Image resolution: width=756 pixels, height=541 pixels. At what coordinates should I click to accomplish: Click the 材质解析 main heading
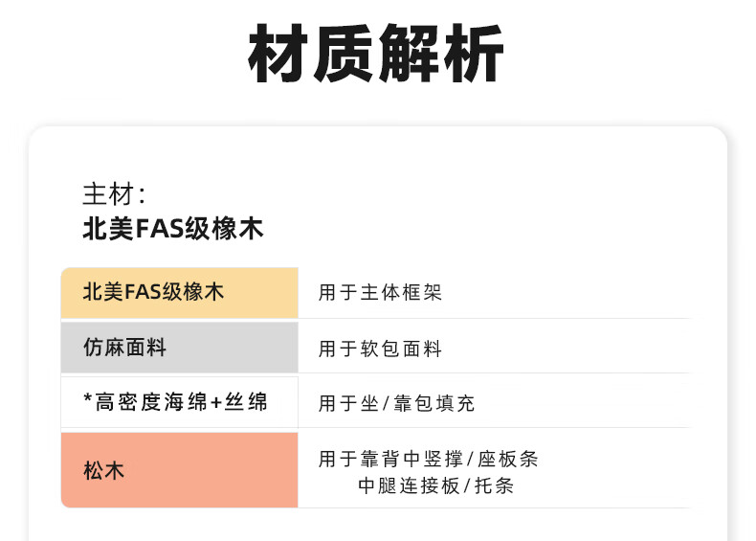[375, 54]
